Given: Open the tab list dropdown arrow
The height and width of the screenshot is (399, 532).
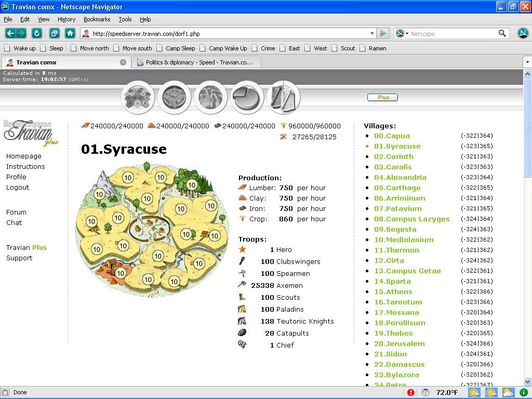Looking at the screenshot, I should [x=527, y=62].
